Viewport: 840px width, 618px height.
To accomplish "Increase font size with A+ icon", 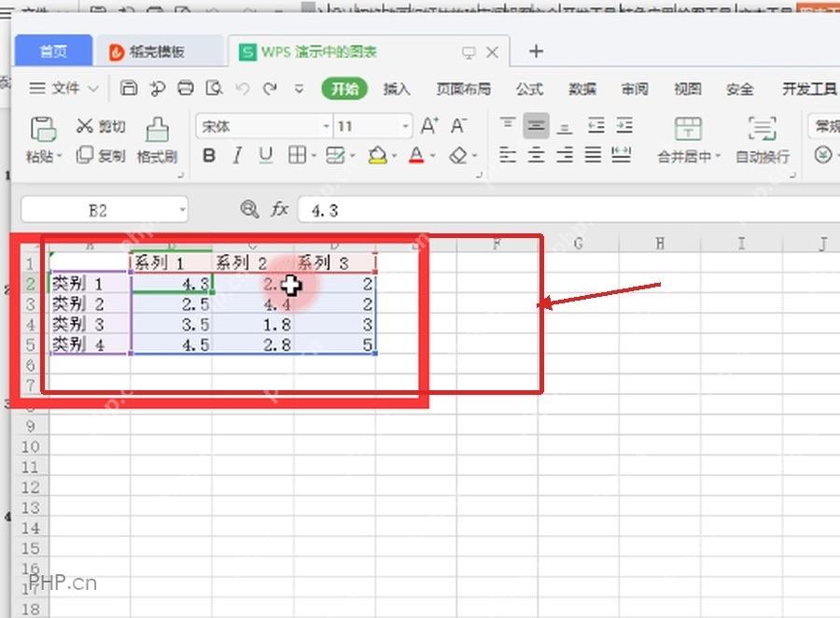I will (429, 126).
